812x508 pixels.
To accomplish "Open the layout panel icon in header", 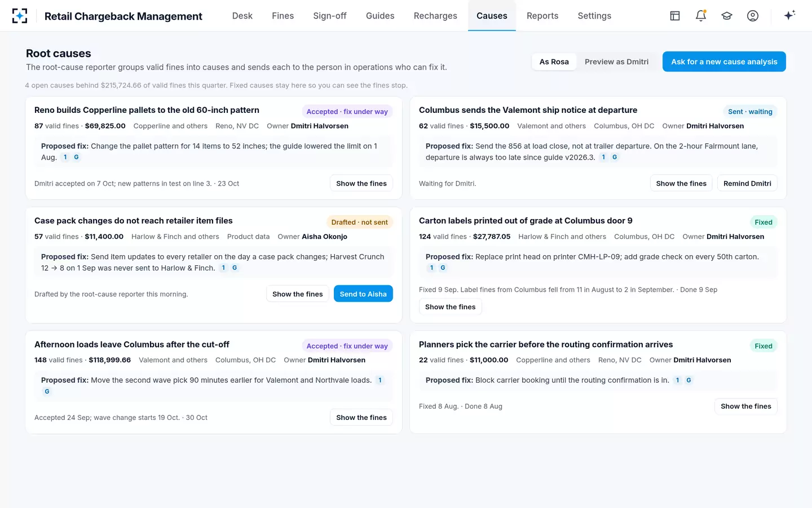I will coord(675,16).
